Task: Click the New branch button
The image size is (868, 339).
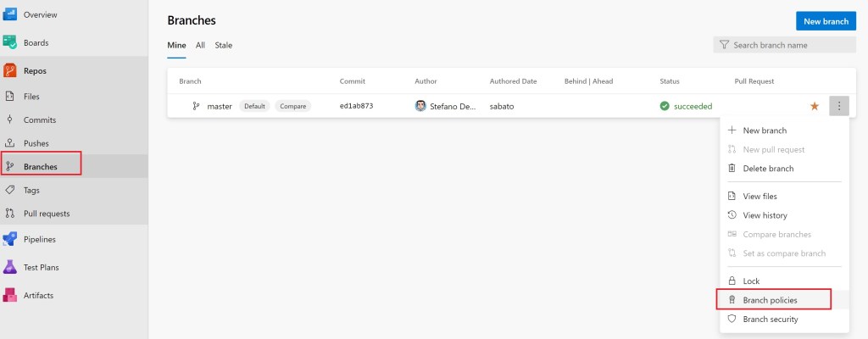Action: point(825,21)
